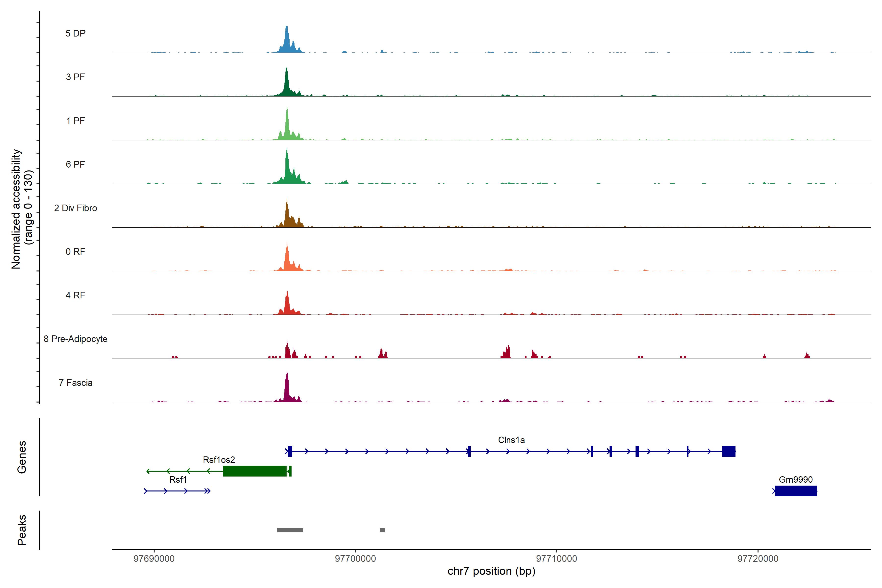Select the 4 RF track label
Viewport: 882px width, 588px height.
[75, 295]
